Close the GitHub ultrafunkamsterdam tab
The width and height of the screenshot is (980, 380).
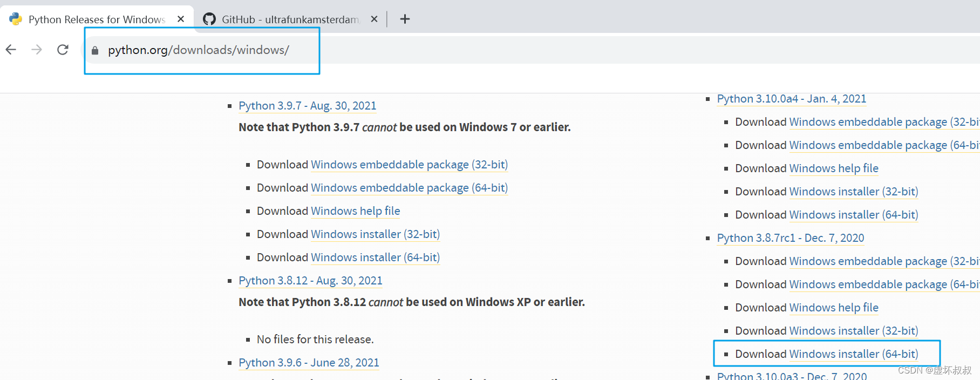[x=374, y=19]
